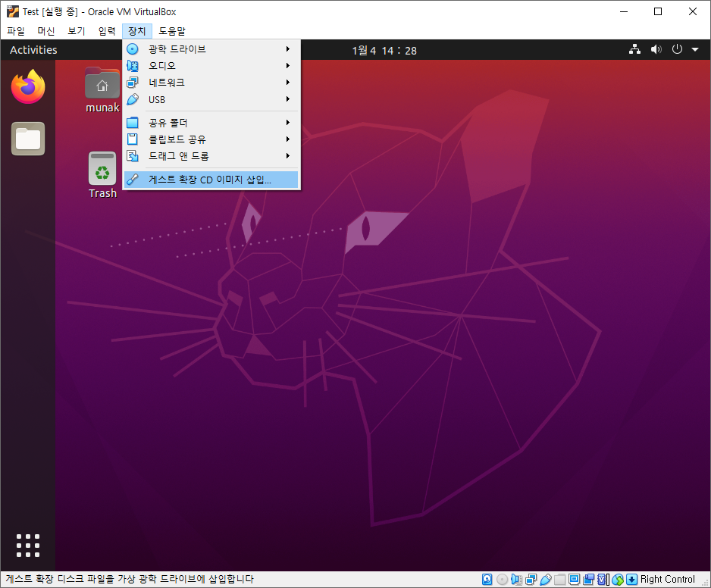This screenshot has width=711, height=588.
Task: Click the Right Control host key label
Action: [x=667, y=580]
